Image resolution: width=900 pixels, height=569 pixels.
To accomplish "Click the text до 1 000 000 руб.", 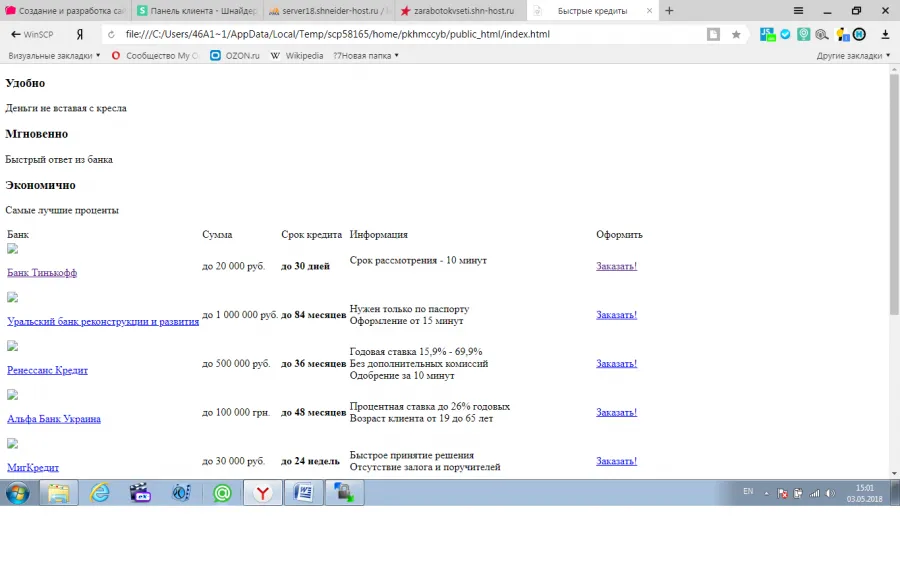I will [240, 315].
